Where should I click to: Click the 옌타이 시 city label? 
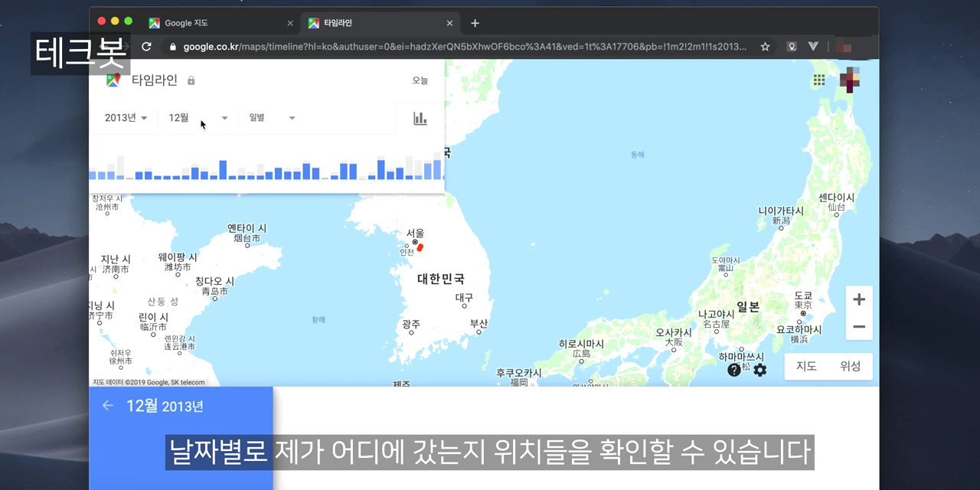tap(247, 228)
